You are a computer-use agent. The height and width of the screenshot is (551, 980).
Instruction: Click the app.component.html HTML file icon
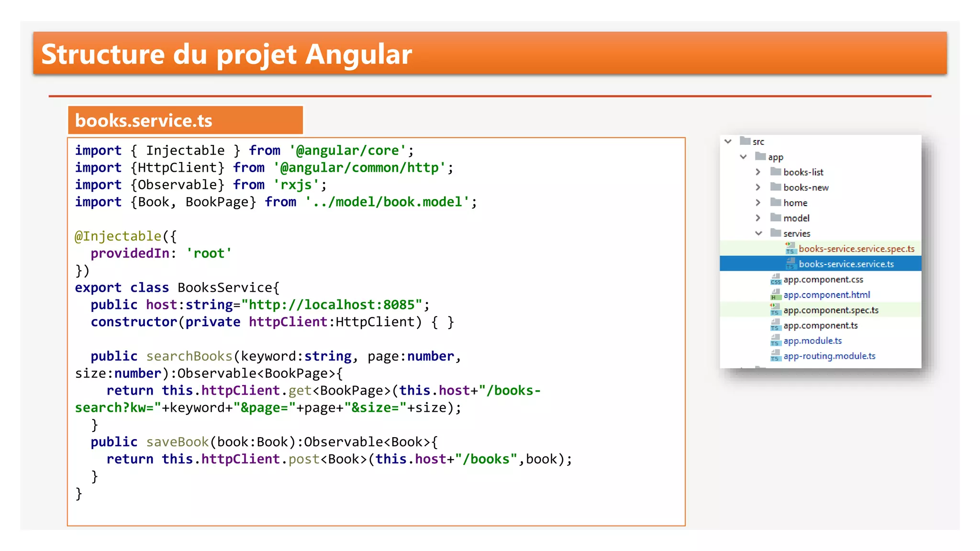(776, 294)
